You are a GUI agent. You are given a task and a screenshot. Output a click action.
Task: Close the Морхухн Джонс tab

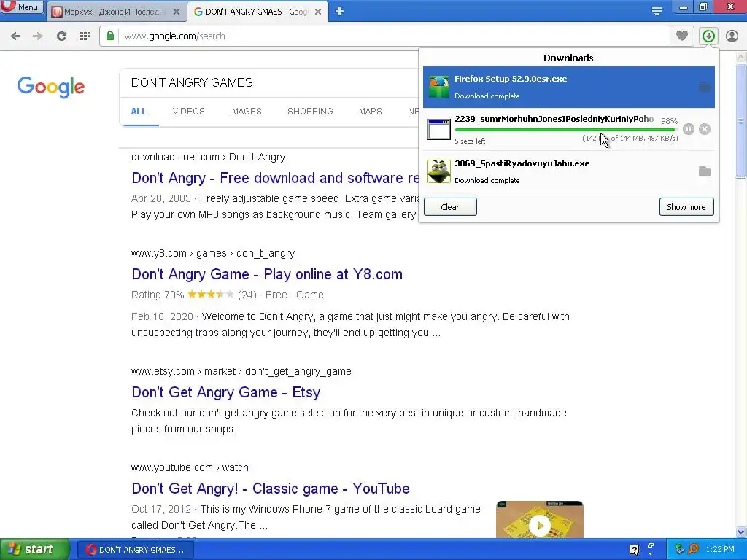tap(177, 12)
